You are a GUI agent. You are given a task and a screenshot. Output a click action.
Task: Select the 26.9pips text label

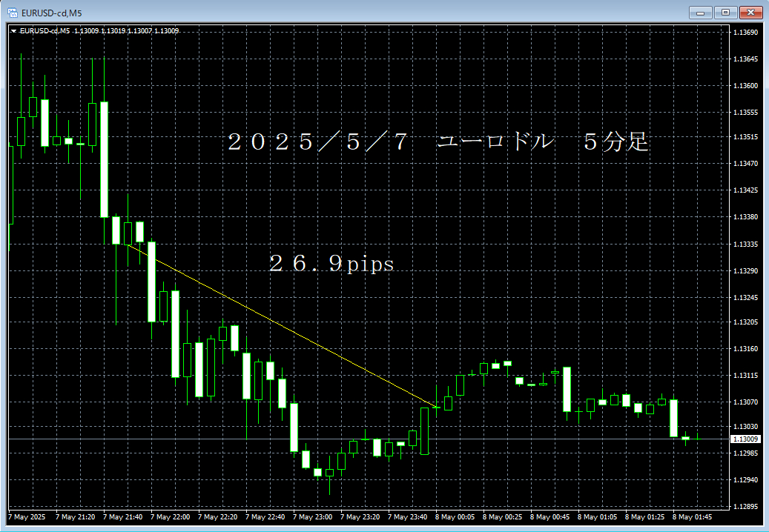pyautogui.click(x=331, y=263)
